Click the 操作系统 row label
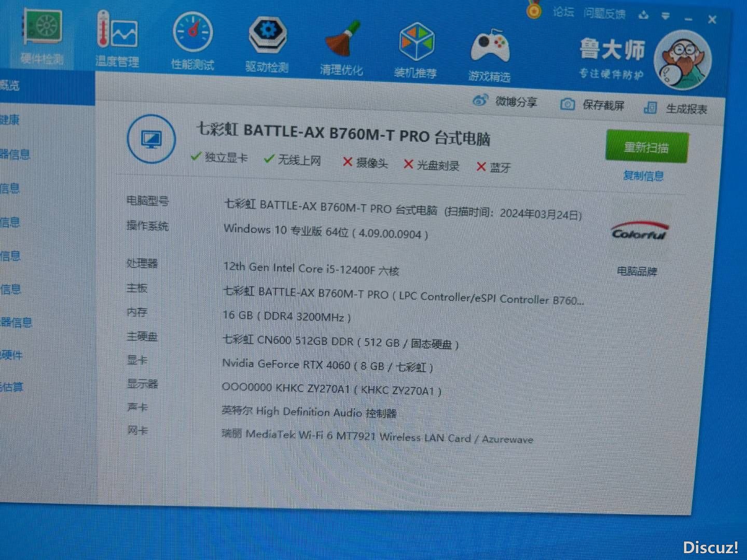 coord(147,225)
